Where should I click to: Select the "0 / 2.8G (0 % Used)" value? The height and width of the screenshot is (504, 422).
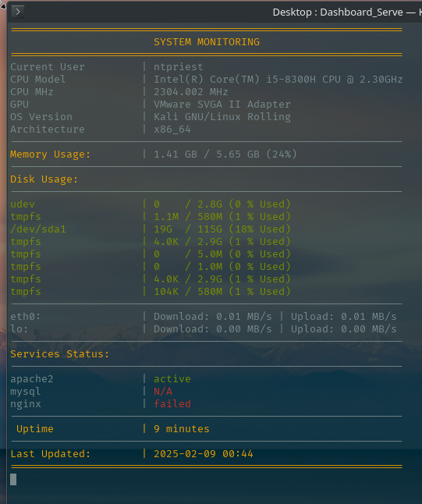(222, 204)
